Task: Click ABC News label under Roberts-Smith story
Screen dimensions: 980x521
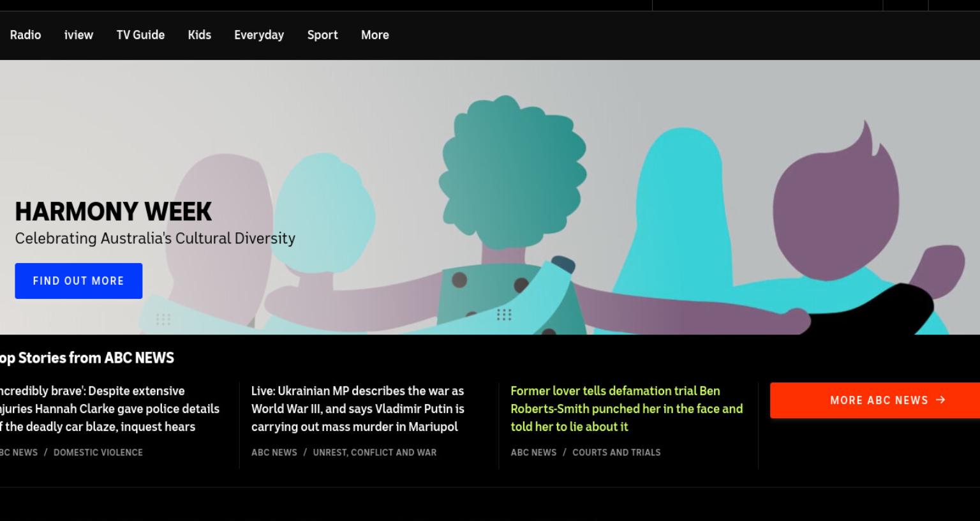Action: point(533,453)
